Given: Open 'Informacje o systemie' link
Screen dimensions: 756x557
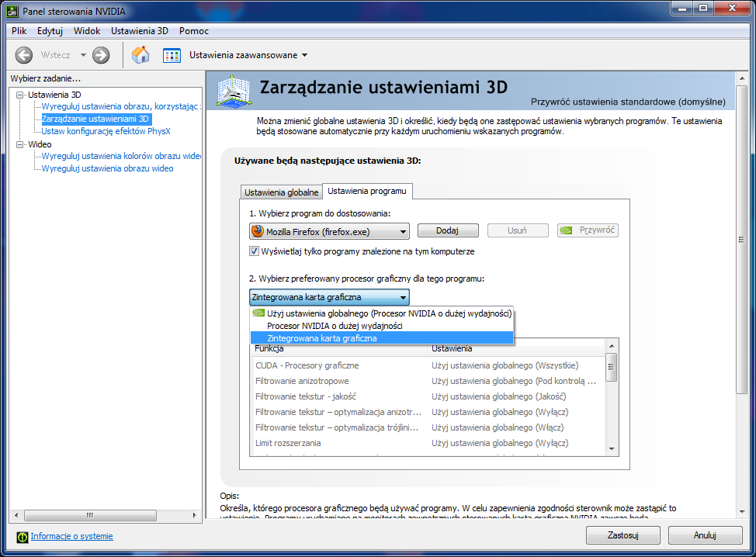Looking at the screenshot, I should pos(72,536).
